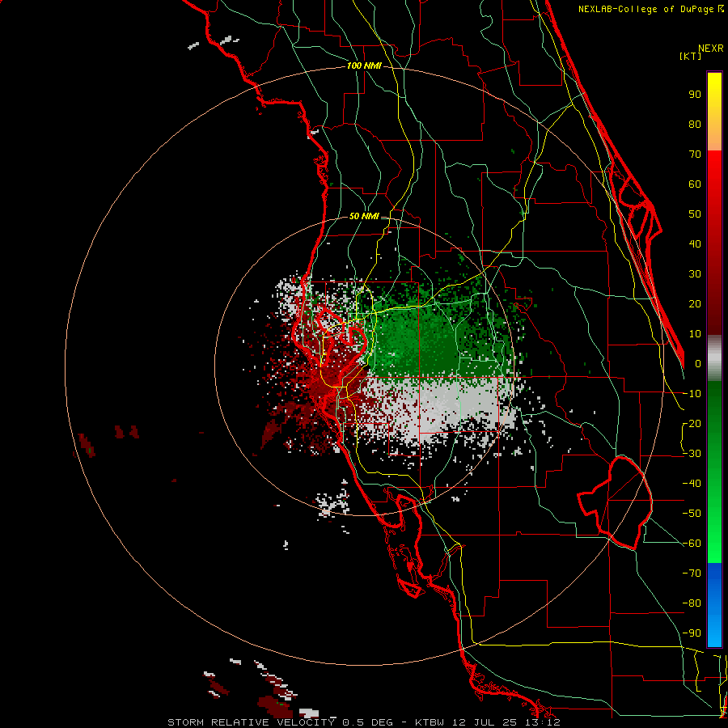
Task: Select the positive 20 knots scale label
Action: (695, 304)
